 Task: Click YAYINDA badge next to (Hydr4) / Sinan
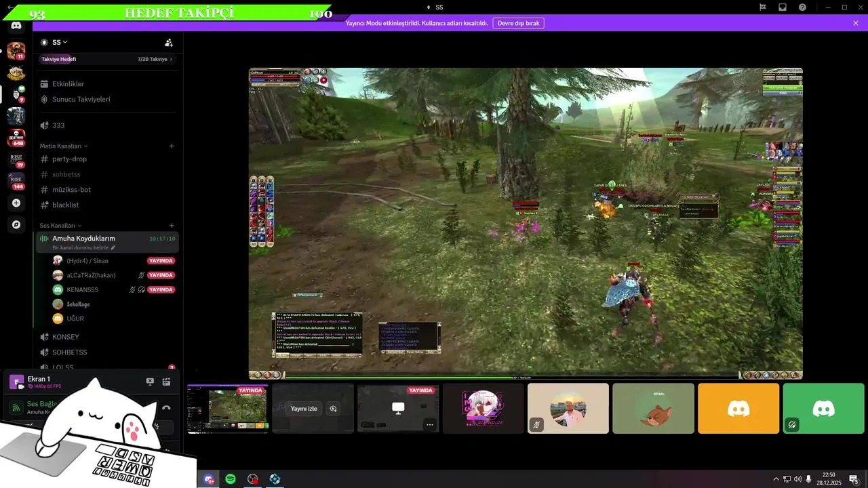[x=161, y=261]
